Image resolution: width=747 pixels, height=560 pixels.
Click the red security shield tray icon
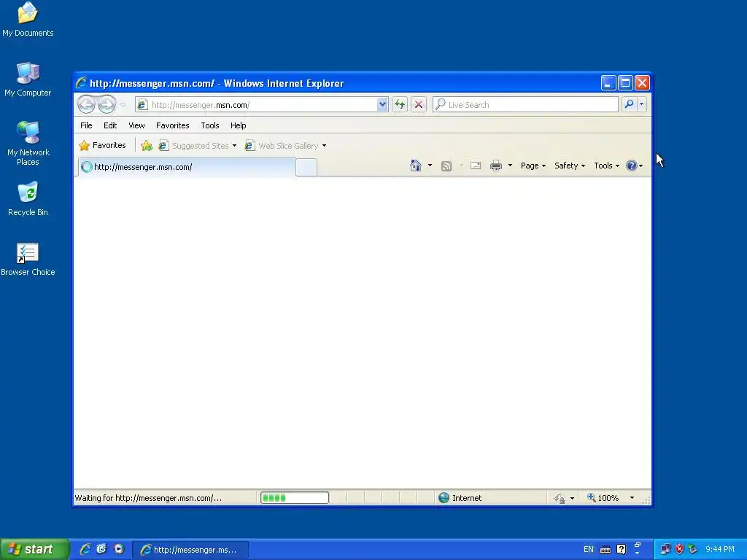click(679, 549)
